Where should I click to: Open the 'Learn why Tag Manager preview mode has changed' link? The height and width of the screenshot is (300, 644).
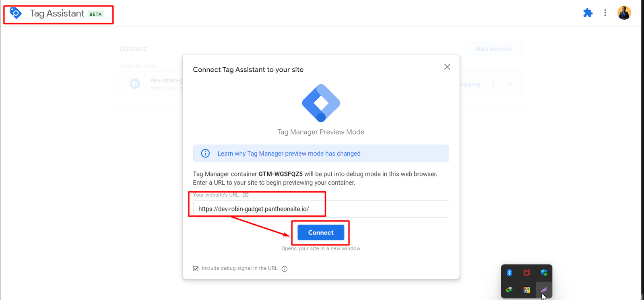[x=289, y=153]
